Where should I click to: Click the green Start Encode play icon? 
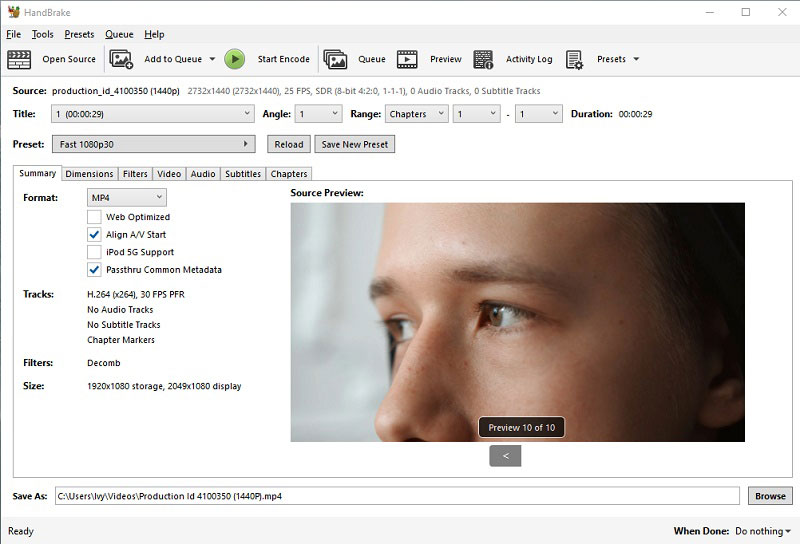pos(235,59)
